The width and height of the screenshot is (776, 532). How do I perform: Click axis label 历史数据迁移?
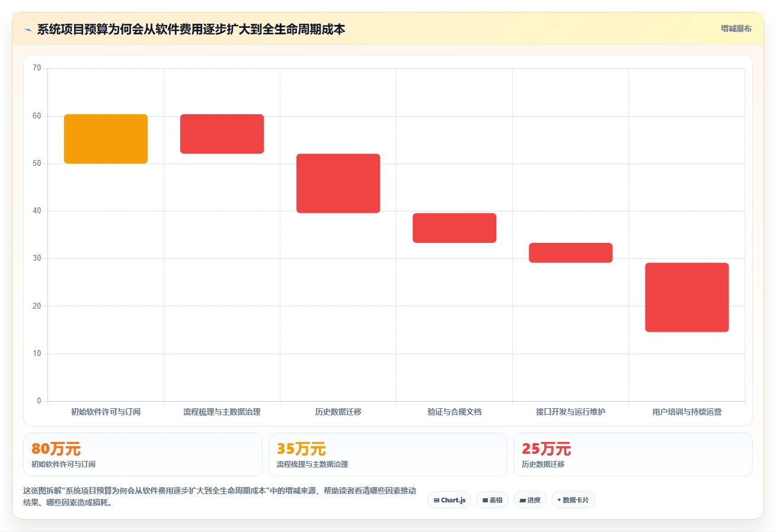coord(338,412)
